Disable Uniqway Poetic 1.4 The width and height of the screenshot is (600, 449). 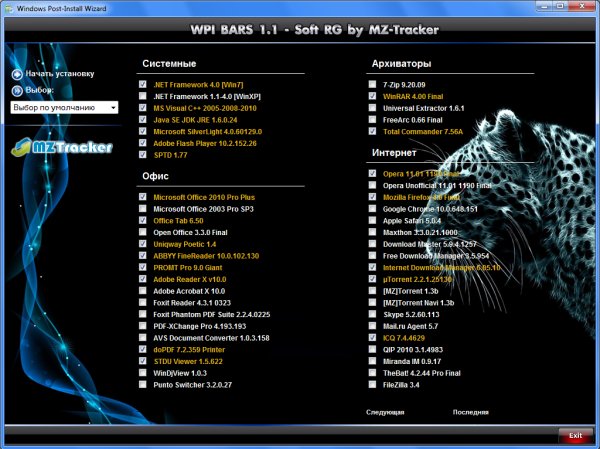pos(143,244)
